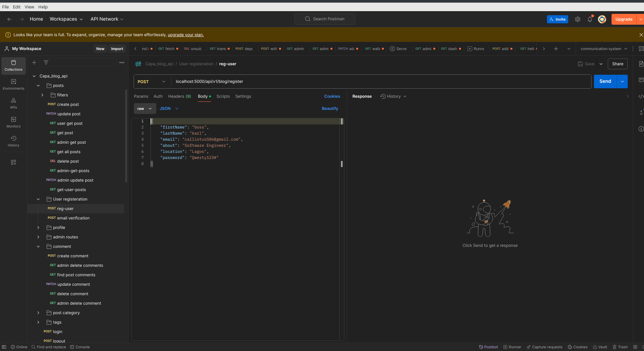Open the collections three-dot options menu

(x=122, y=63)
